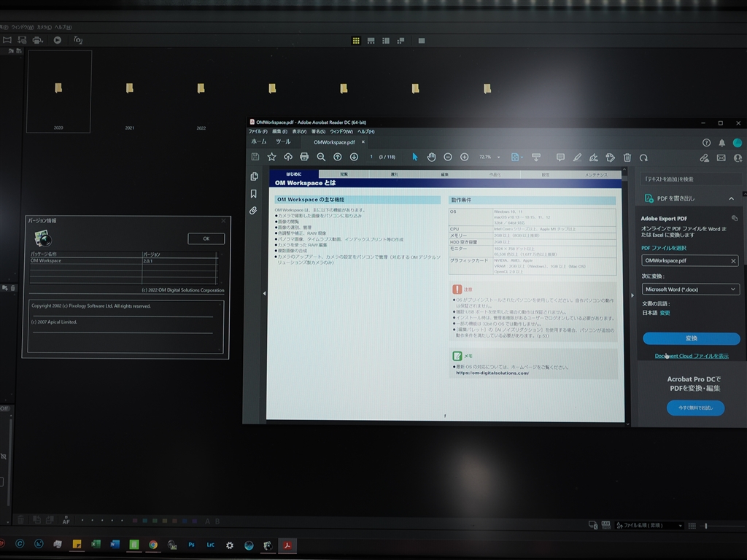Print the PDF from Acrobat toolbar
This screenshot has width=747, height=560.
(304, 157)
